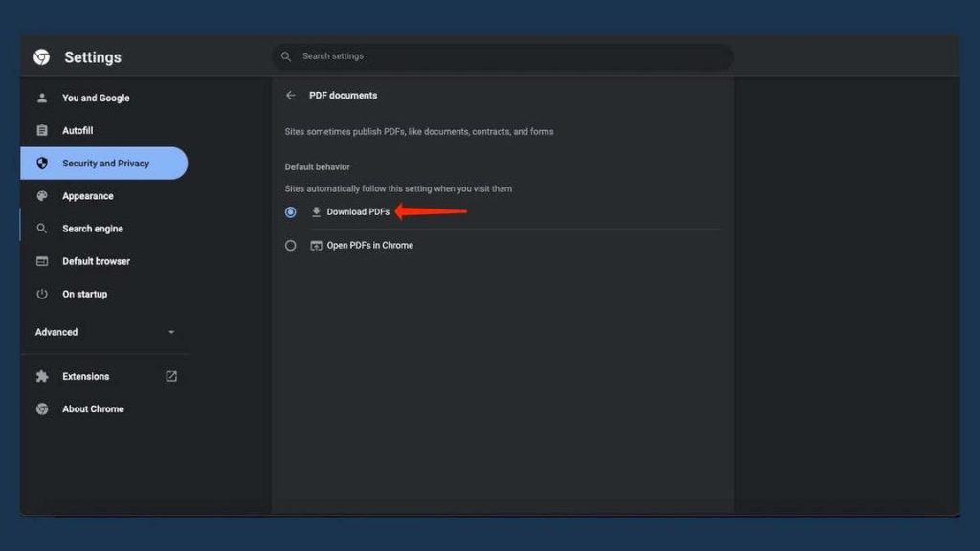980x551 pixels.
Task: Click the Appearance palette icon
Action: tap(42, 196)
